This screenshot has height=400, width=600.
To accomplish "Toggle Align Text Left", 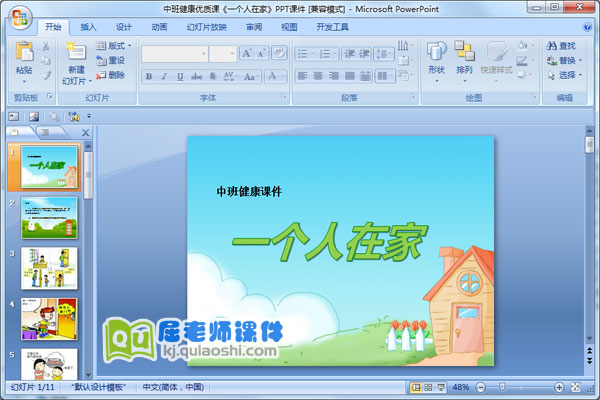I will pos(303,76).
